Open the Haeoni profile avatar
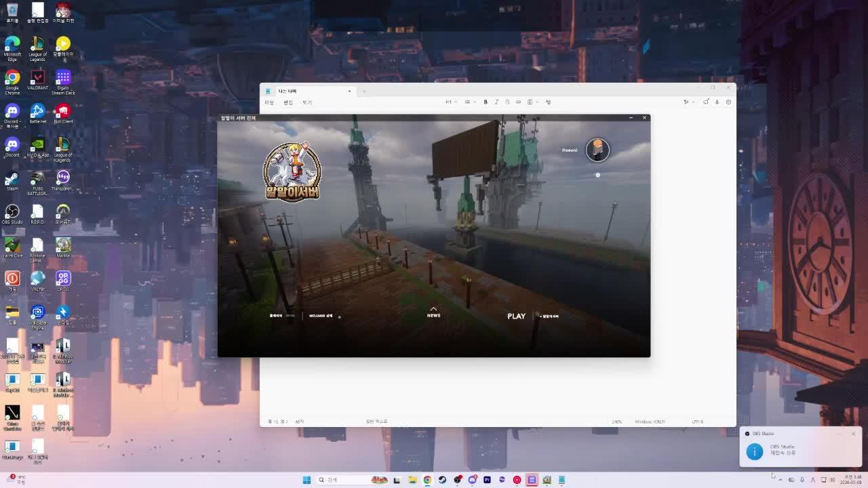 click(597, 150)
